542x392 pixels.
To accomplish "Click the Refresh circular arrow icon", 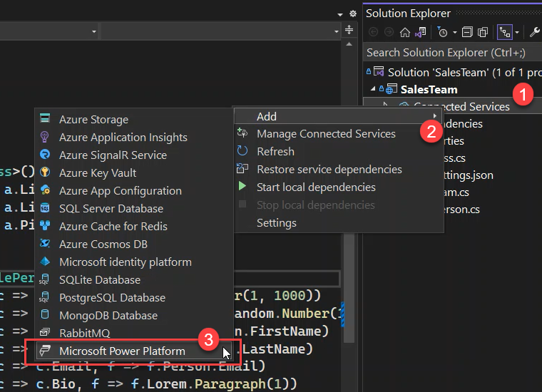I will tap(242, 150).
